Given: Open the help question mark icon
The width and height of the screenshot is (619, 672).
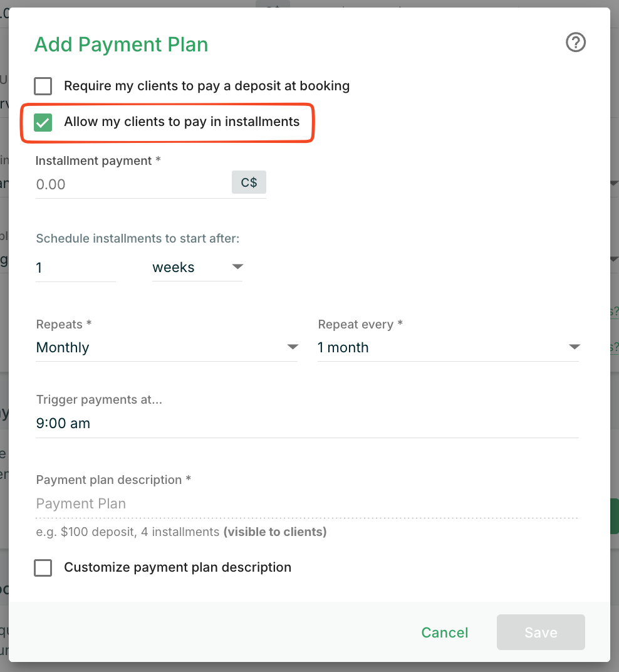Looking at the screenshot, I should 575,43.
